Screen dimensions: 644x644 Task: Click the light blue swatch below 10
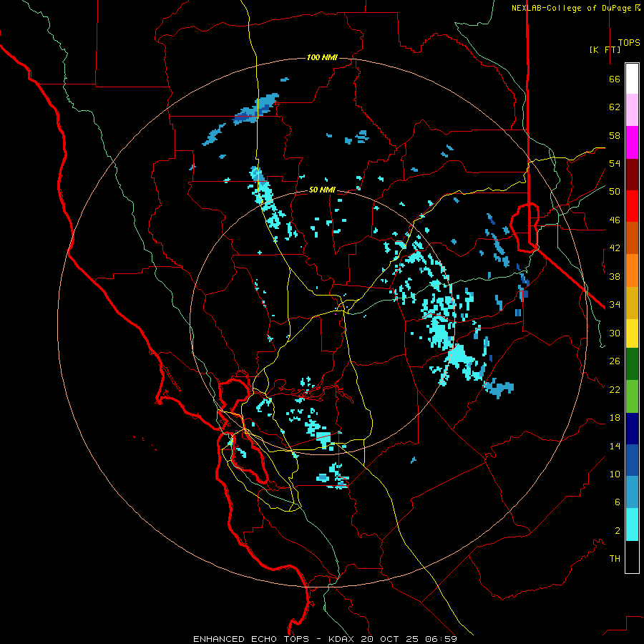[632, 492]
